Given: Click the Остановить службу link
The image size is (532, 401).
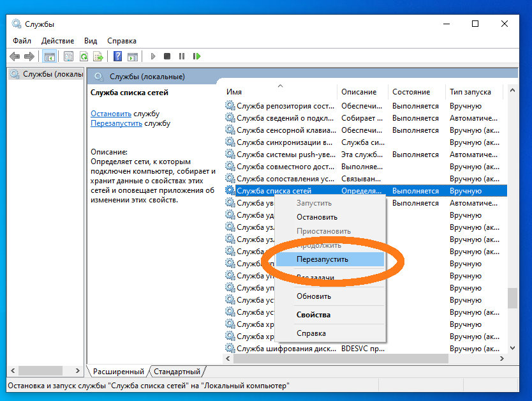Looking at the screenshot, I should pos(111,113).
